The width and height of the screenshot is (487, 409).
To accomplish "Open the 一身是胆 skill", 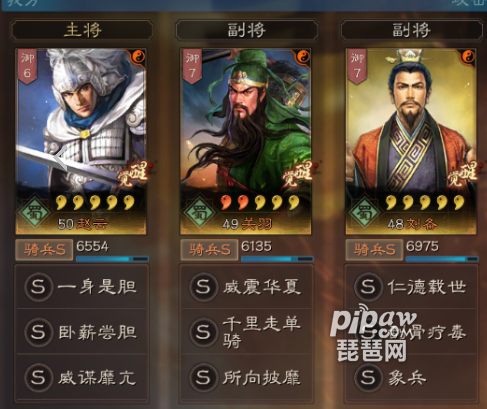I will pyautogui.click(x=82, y=286).
